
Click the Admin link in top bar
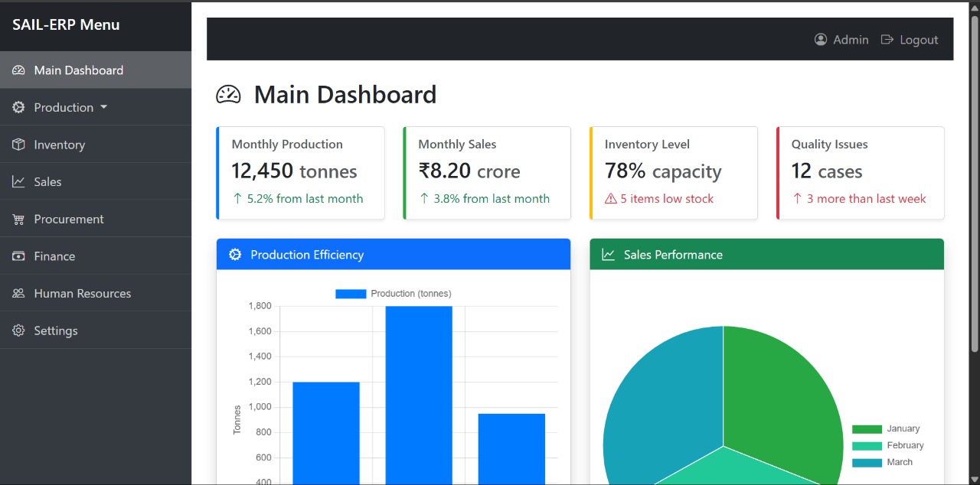841,39
